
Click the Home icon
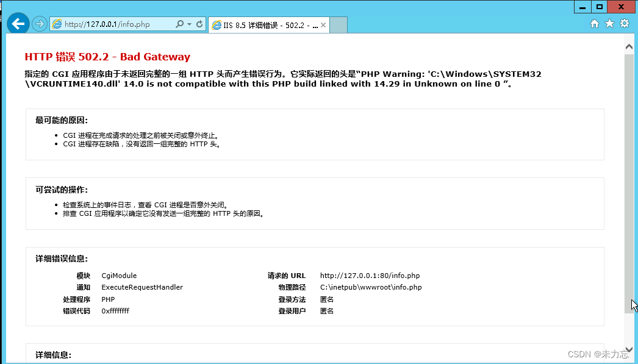coord(595,24)
